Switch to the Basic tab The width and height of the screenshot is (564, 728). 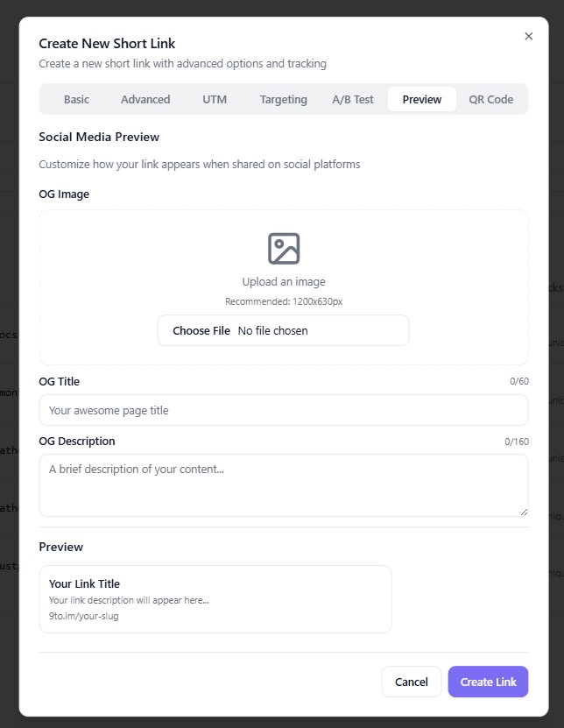point(76,99)
